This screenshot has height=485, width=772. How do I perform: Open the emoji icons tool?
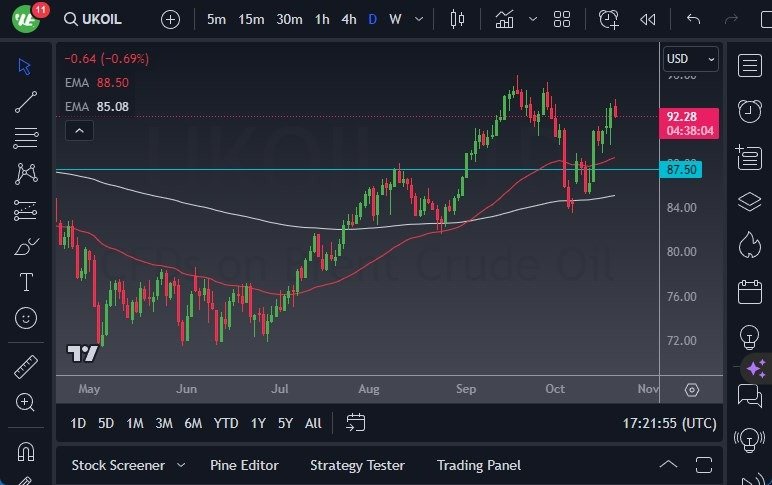click(26, 318)
